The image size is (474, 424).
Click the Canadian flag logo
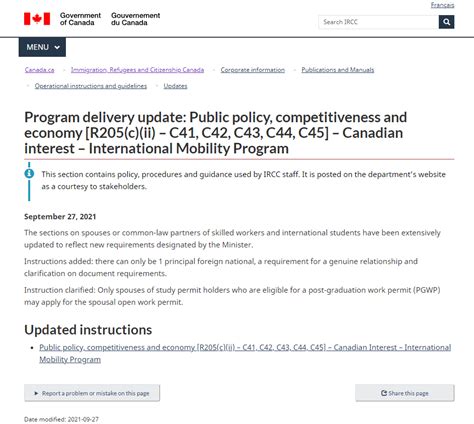coord(37,19)
